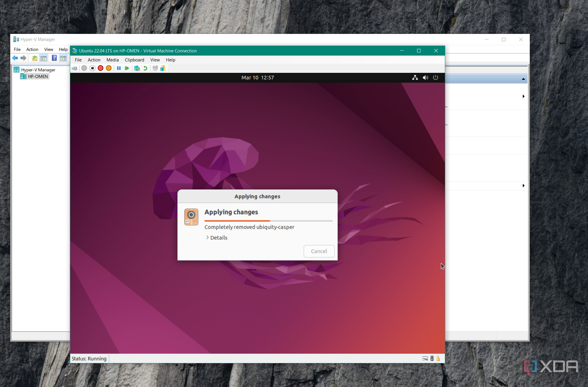Open the Clipboard menu
Screen dimensions: 588x387
tap(134, 60)
